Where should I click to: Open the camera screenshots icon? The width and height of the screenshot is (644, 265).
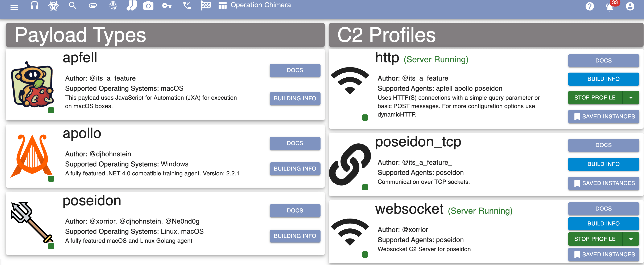point(148,5)
